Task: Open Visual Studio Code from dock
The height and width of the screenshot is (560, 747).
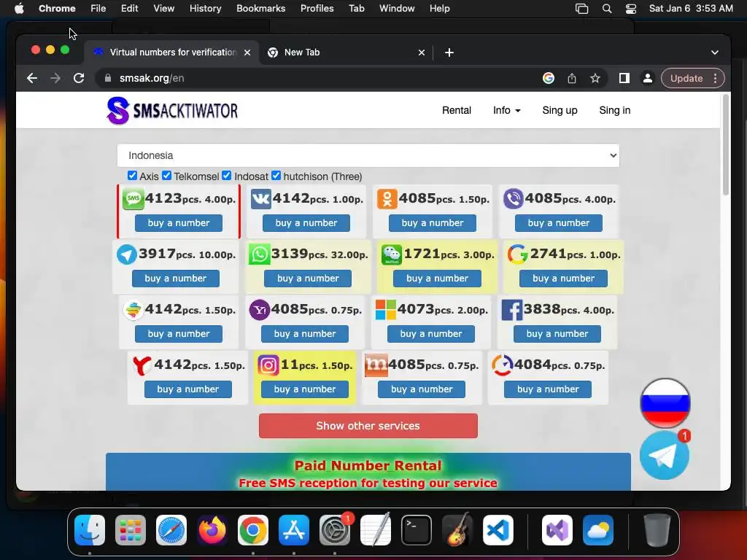Action: click(x=498, y=530)
